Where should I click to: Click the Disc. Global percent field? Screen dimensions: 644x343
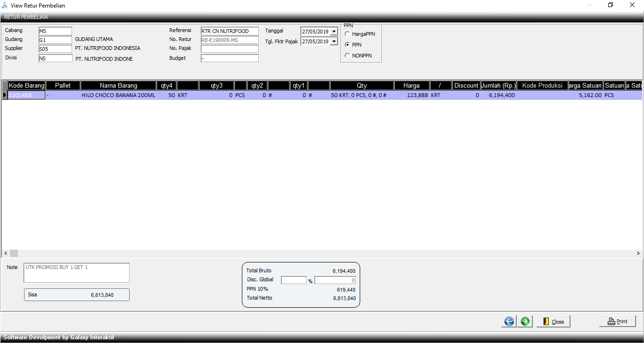click(294, 280)
